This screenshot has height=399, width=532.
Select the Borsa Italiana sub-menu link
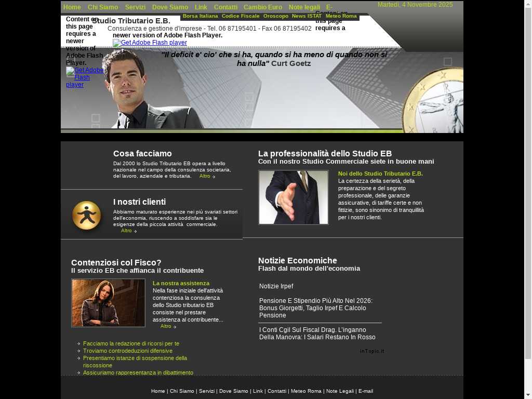(201, 16)
